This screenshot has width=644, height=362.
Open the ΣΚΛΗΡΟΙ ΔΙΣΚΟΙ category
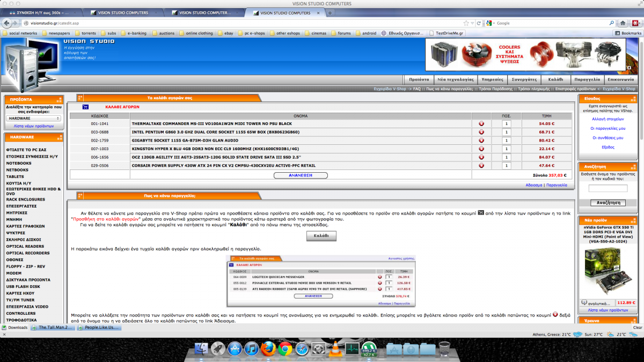pos(24,239)
